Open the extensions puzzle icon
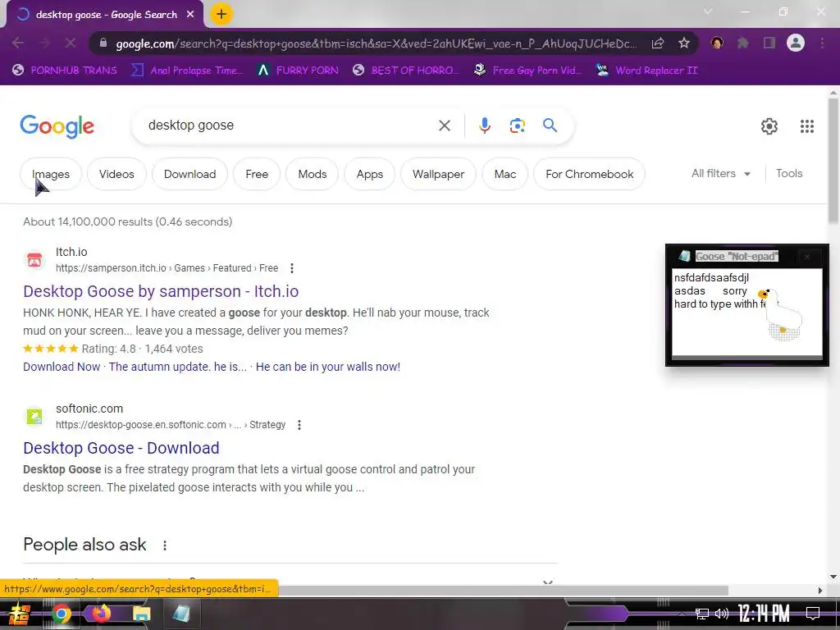This screenshot has width=840, height=630. (743, 43)
